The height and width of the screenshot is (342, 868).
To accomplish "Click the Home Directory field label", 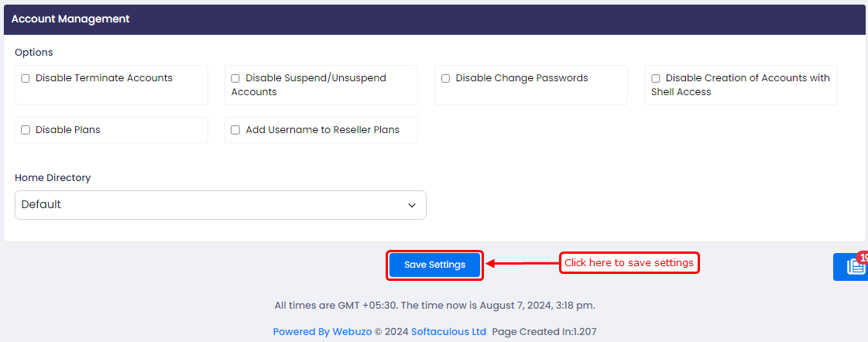I will coord(53,178).
